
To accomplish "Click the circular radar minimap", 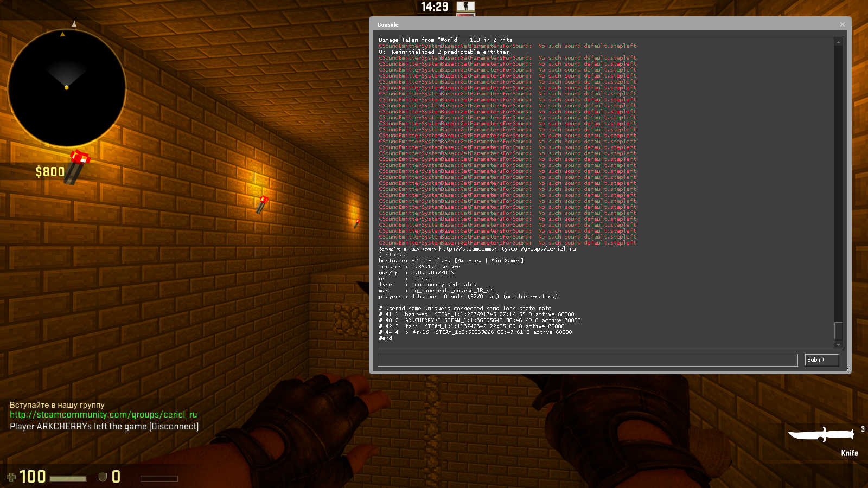I will [67, 88].
